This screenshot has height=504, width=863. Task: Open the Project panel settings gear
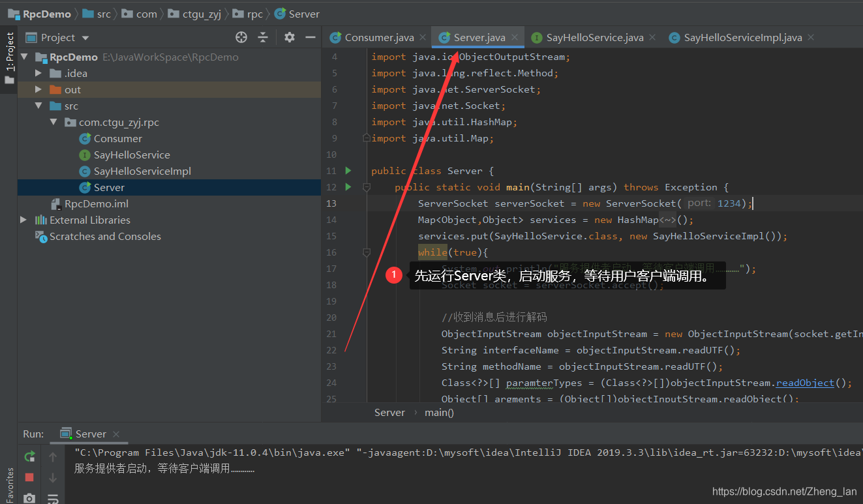pyautogui.click(x=290, y=37)
